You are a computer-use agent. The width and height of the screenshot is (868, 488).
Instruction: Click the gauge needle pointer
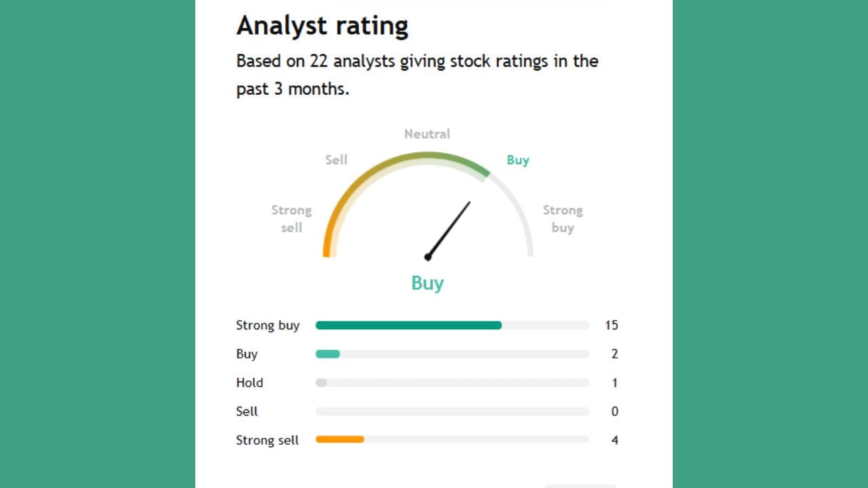point(449,229)
